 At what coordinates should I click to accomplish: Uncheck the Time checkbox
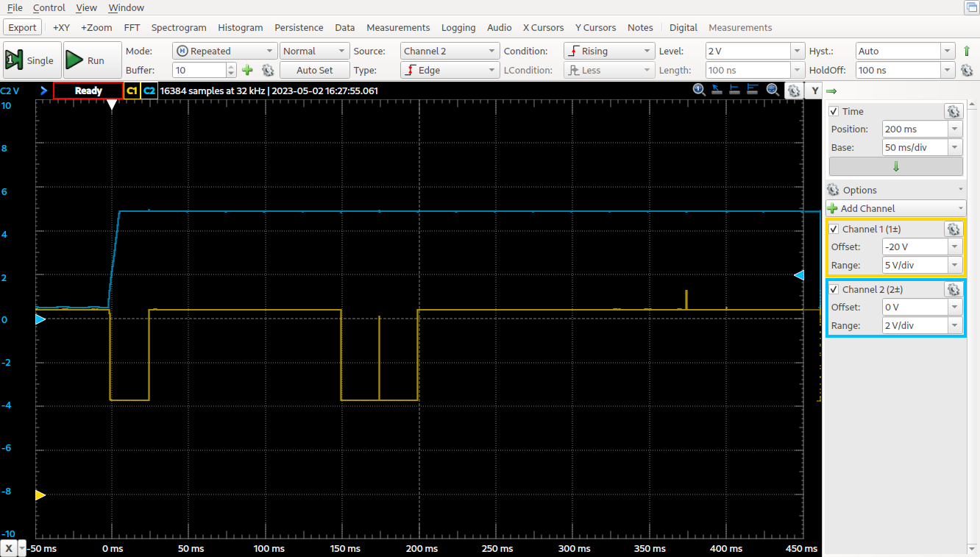pos(834,111)
